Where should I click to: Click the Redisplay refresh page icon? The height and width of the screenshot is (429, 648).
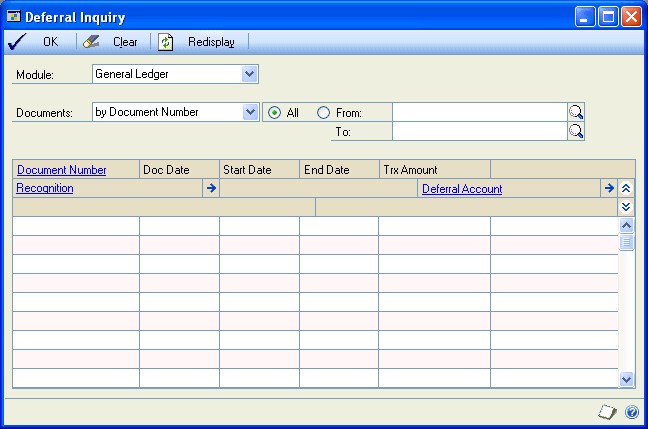point(165,42)
